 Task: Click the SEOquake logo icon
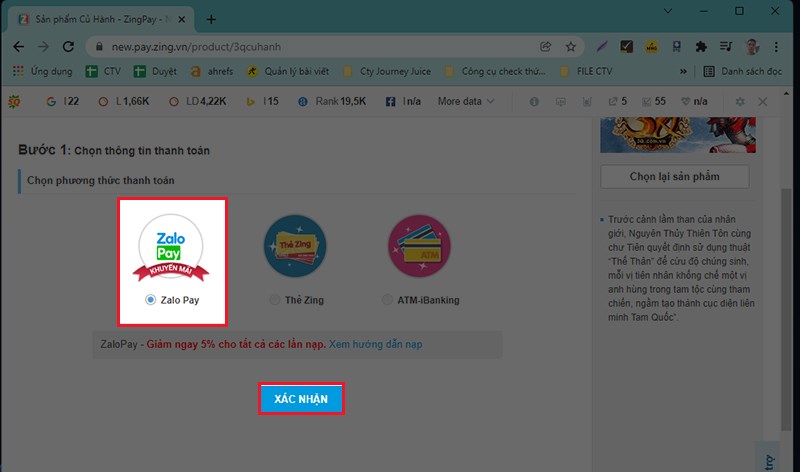tap(14, 102)
